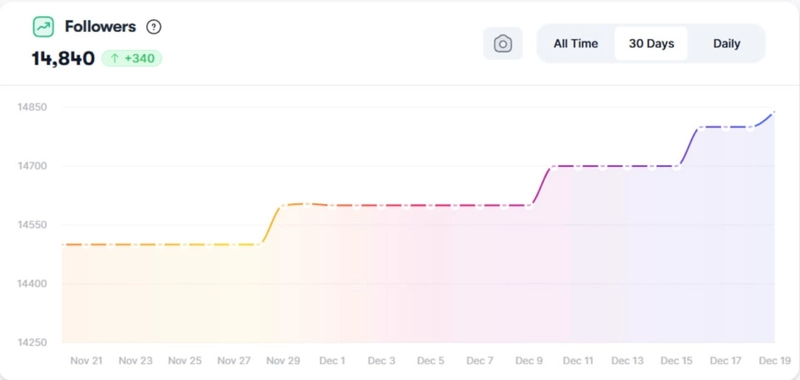Click the Nov 29 date label
The image size is (800, 380).
(283, 361)
